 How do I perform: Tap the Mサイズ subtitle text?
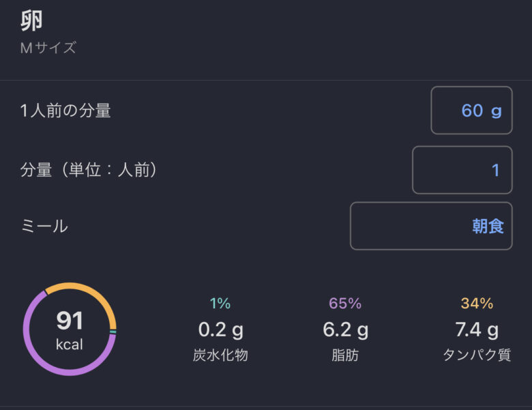click(x=48, y=48)
